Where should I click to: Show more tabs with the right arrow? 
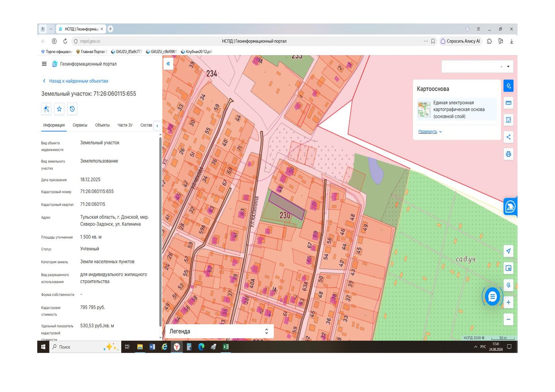157,126
